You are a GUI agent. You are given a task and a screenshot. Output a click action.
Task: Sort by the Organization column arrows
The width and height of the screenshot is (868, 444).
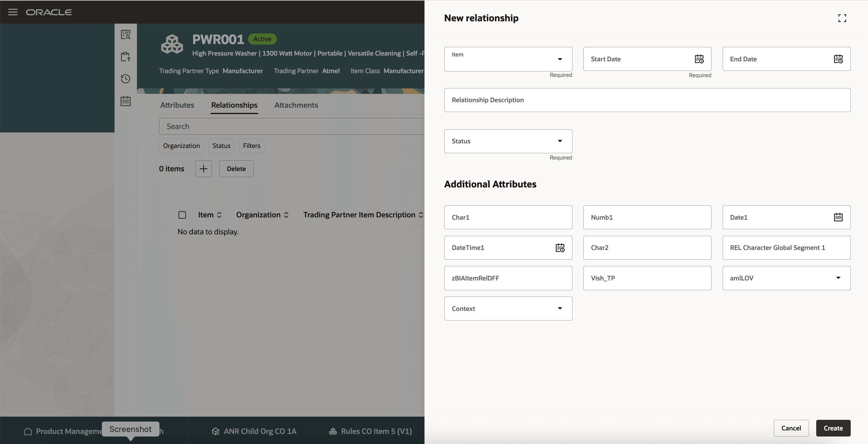[286, 215]
